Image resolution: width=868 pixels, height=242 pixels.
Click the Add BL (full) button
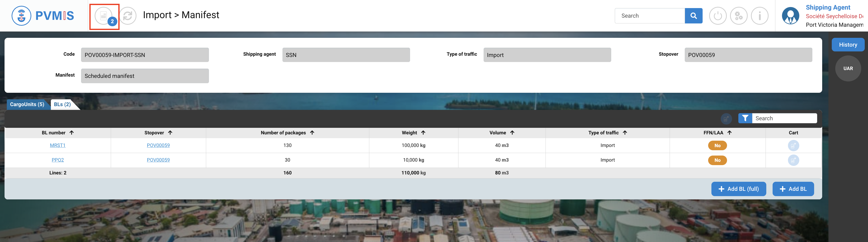pyautogui.click(x=738, y=189)
